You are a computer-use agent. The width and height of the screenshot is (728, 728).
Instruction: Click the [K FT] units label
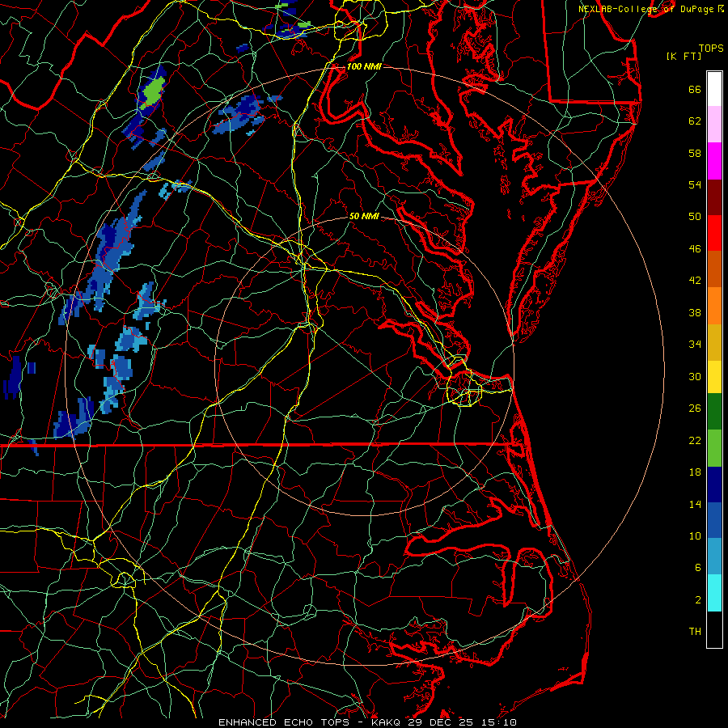(x=684, y=56)
